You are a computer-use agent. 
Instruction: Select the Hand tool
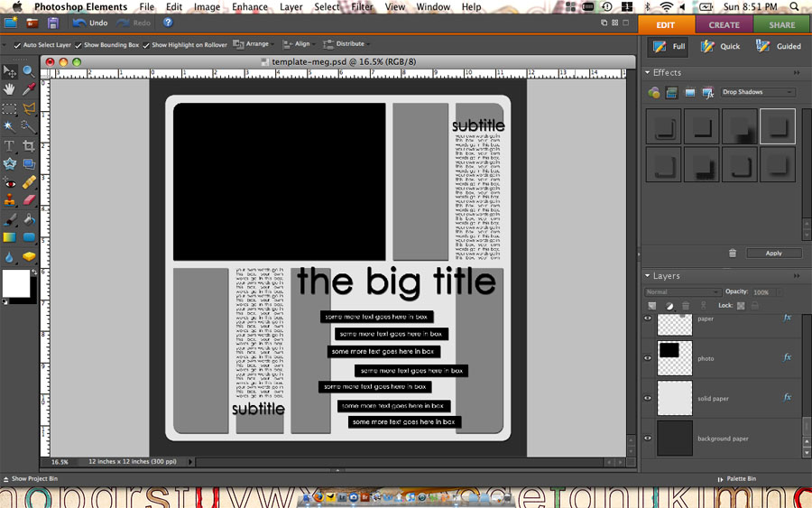10,89
